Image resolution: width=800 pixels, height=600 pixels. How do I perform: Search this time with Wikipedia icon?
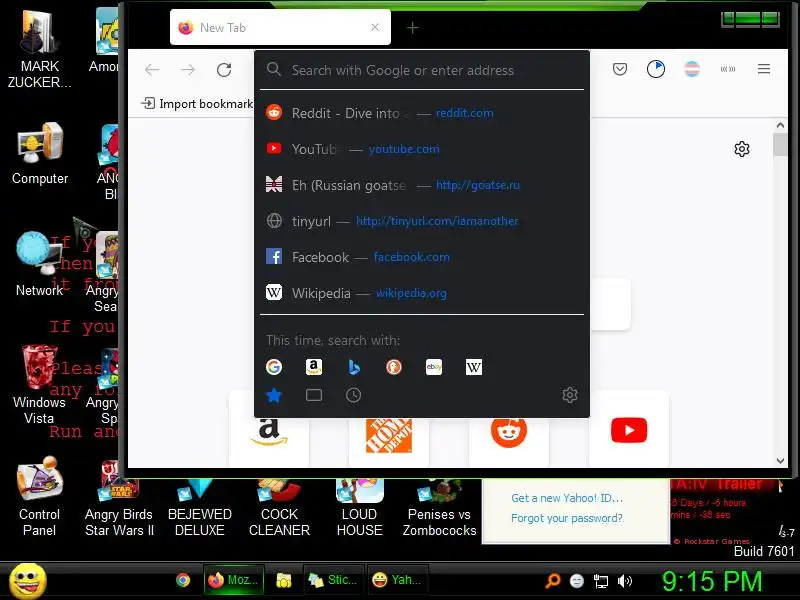point(473,367)
